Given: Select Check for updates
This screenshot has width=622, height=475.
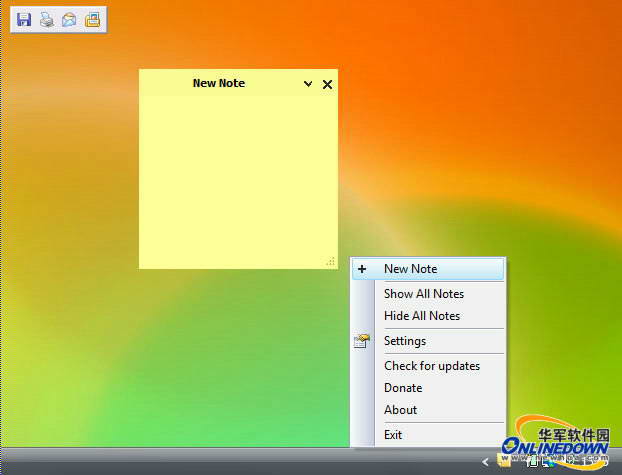Looking at the screenshot, I should click(x=428, y=366).
